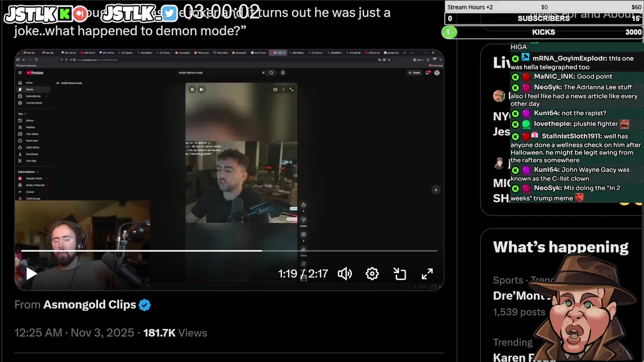Click the blue verified badge beside Asmongold Clips
Image resolution: width=644 pixels, height=362 pixels.
(x=145, y=305)
